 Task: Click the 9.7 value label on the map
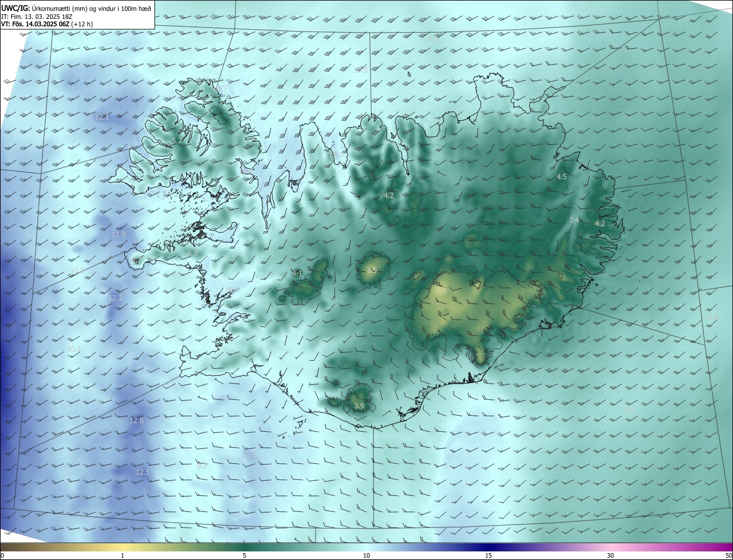click(x=202, y=467)
